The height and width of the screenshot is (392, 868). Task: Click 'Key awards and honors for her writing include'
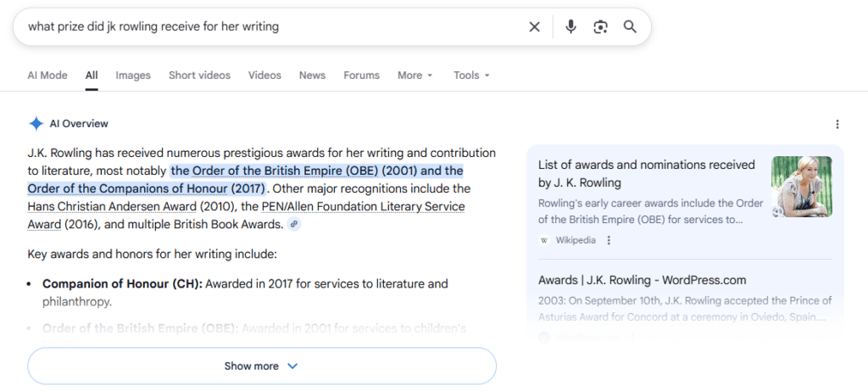click(x=152, y=255)
